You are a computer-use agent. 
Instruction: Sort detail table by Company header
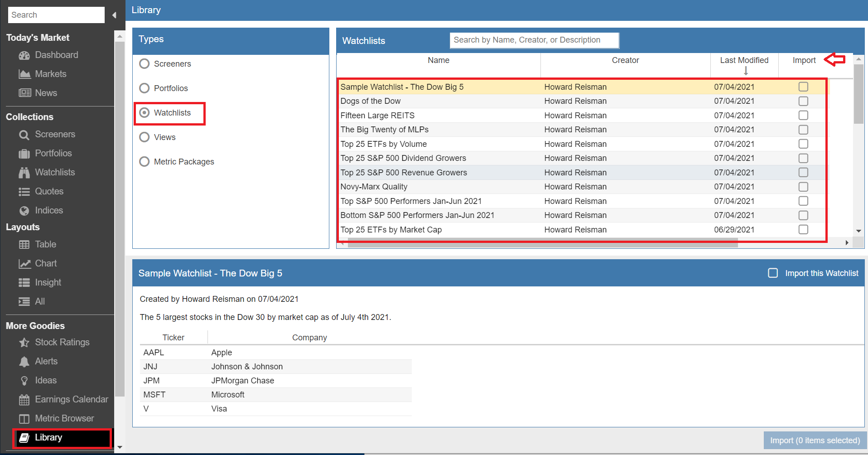pyautogui.click(x=309, y=338)
